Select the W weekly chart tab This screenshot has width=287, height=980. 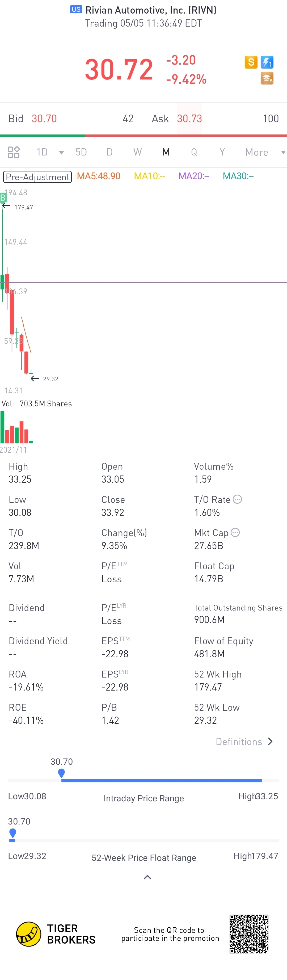pos(137,152)
